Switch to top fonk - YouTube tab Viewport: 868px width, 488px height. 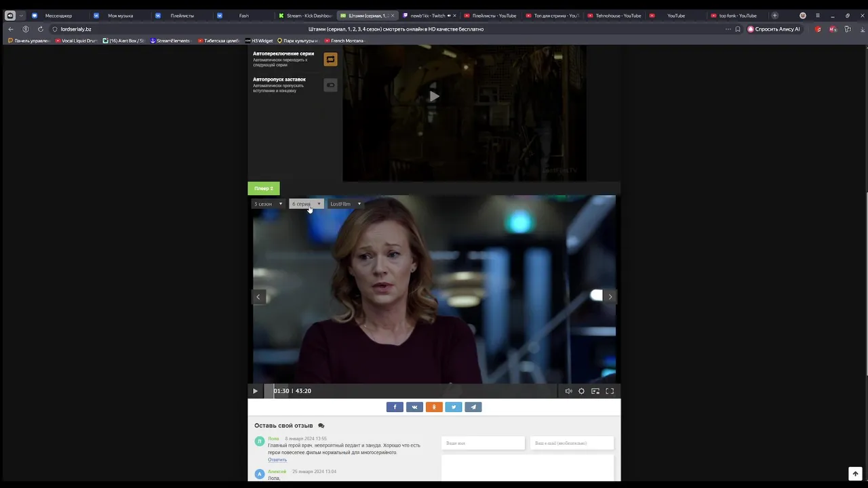[738, 16]
